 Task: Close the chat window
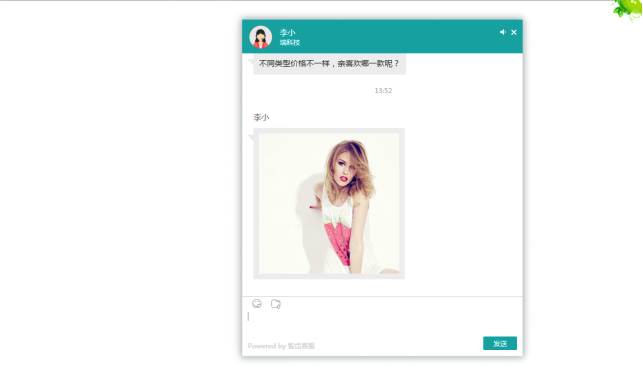(514, 32)
